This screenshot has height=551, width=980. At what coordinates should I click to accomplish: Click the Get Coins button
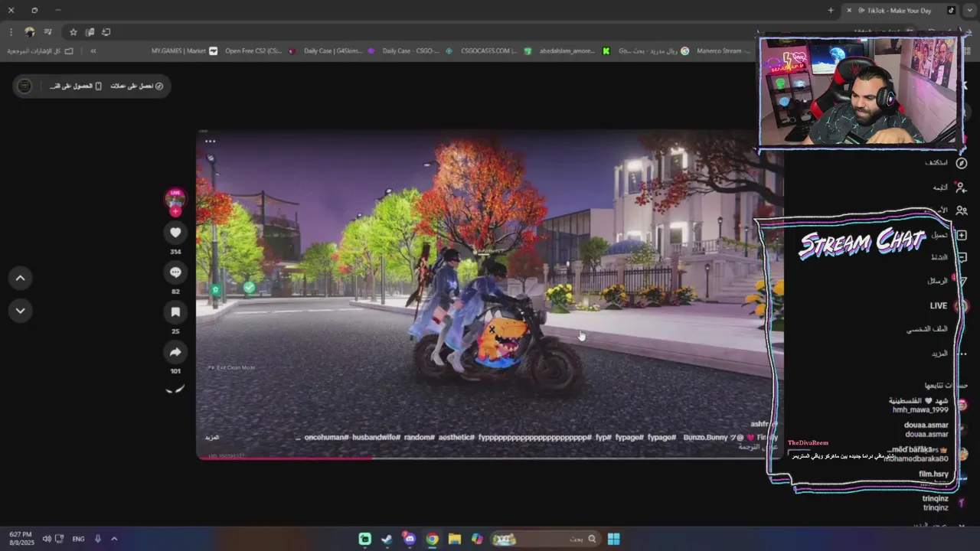tap(136, 86)
